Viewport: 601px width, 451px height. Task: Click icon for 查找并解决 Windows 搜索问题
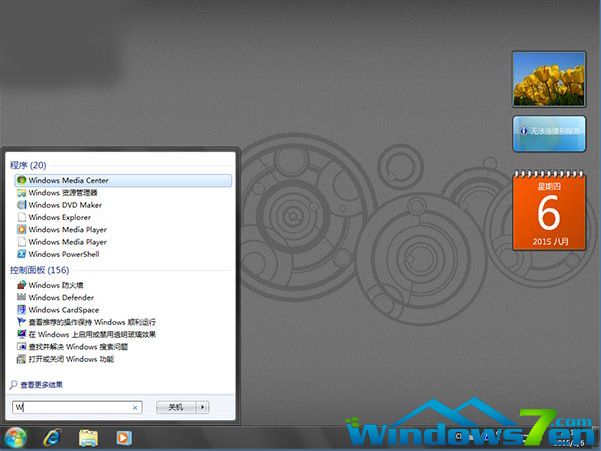coord(21,346)
